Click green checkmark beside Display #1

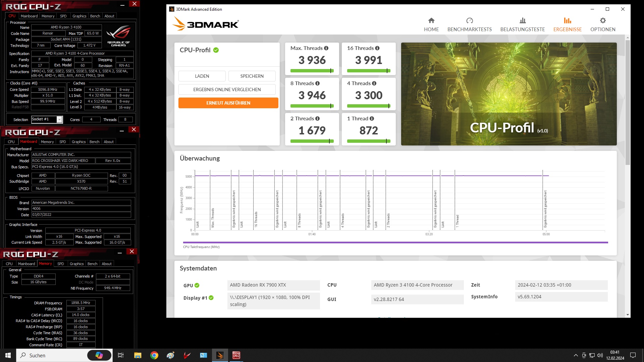(211, 298)
